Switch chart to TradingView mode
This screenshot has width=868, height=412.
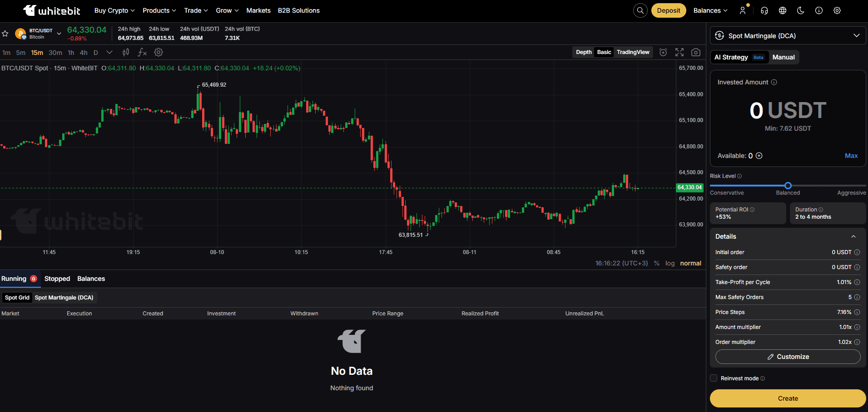coord(633,52)
